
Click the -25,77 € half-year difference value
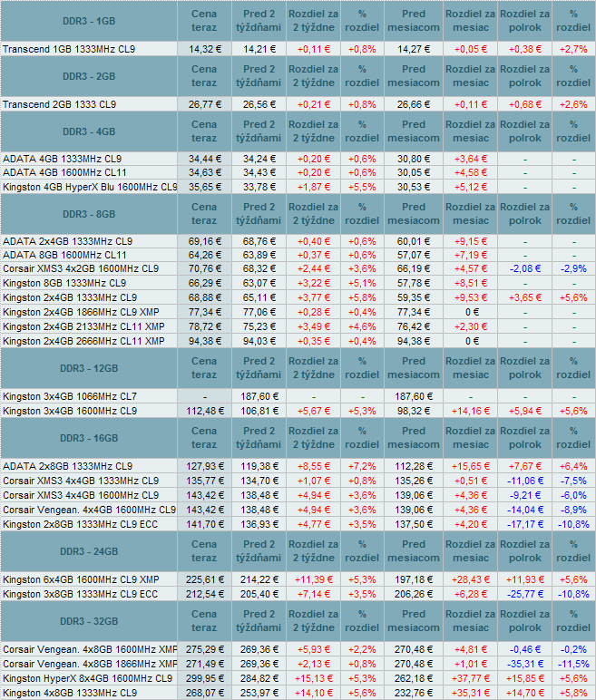coord(525,594)
